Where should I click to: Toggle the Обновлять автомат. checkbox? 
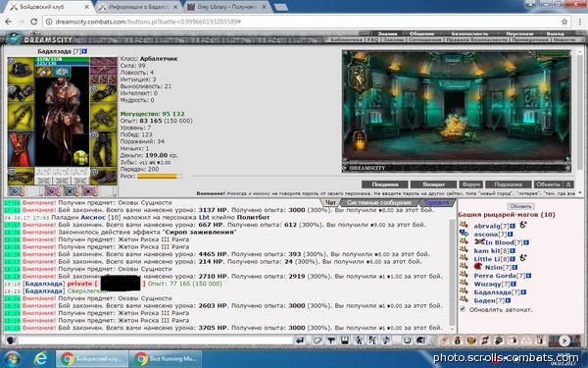pyautogui.click(x=463, y=309)
